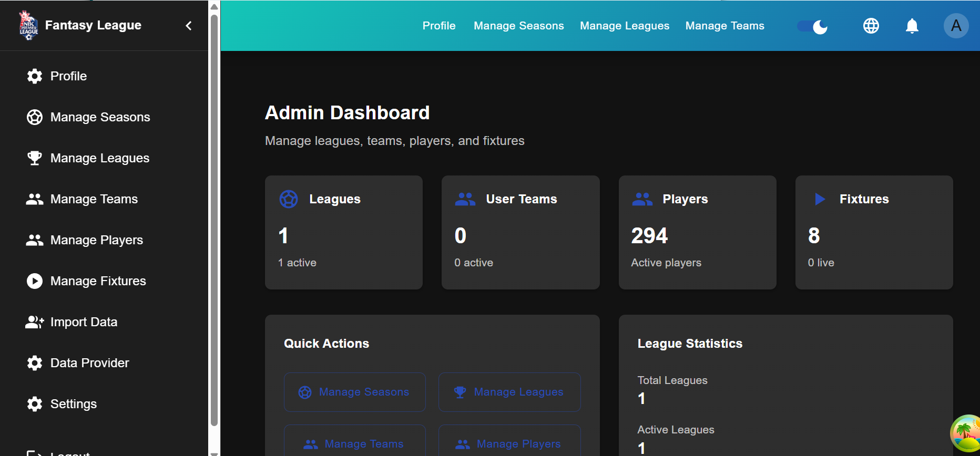Click the Manage Seasons quick action button
The image size is (980, 456).
pos(355,392)
